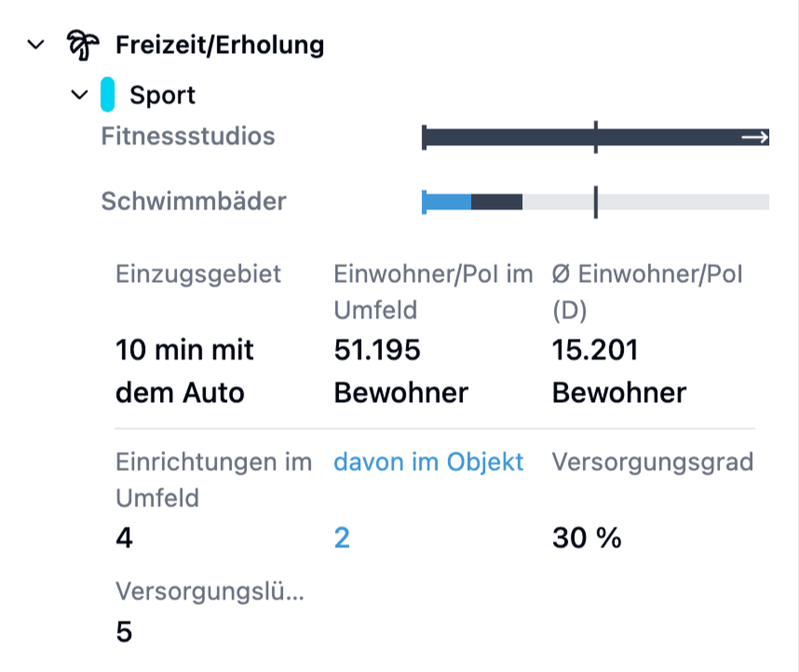The height and width of the screenshot is (672, 799).
Task: Collapse the Sport subsection
Action: 81,94
